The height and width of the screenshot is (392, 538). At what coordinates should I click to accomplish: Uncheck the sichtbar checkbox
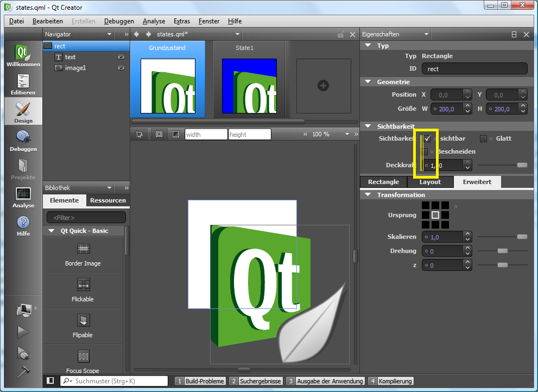428,138
